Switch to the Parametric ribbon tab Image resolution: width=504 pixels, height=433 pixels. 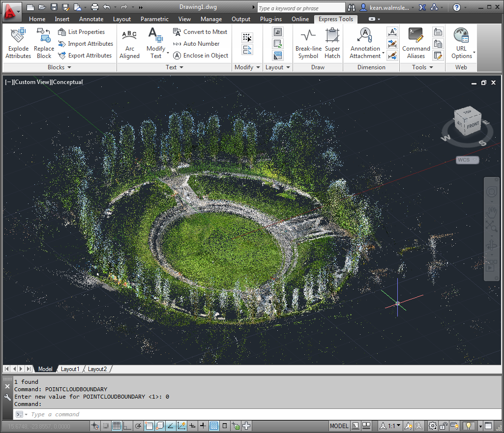click(154, 19)
